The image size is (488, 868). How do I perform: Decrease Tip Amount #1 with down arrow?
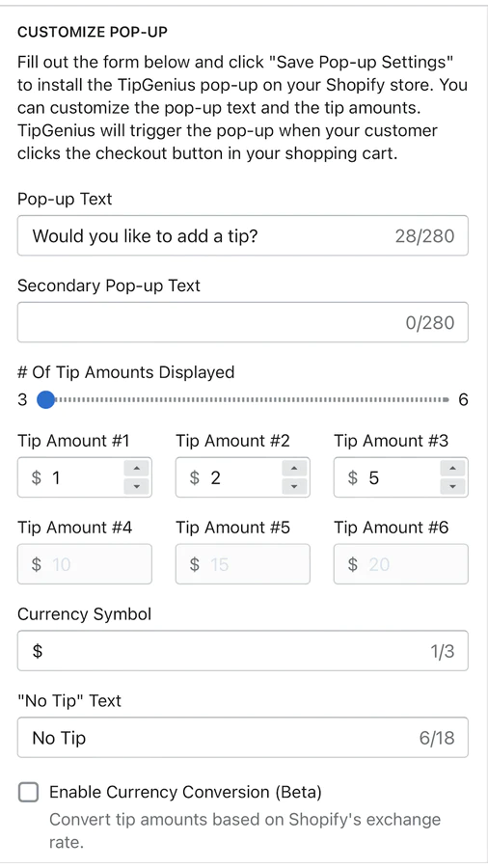137,487
